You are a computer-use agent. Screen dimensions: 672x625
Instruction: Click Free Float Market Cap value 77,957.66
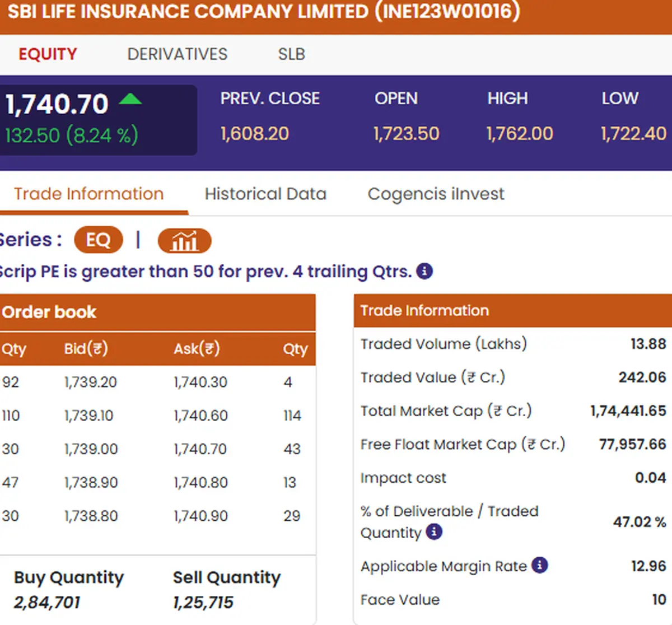point(633,445)
